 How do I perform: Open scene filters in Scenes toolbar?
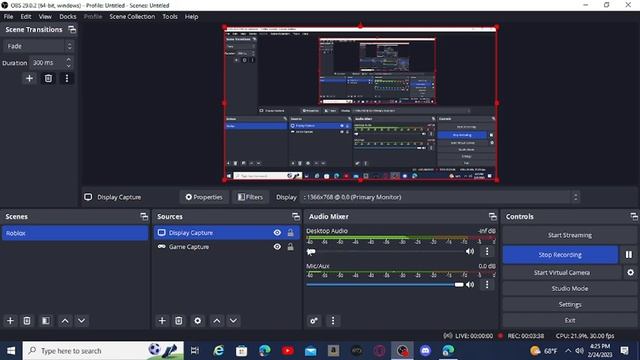tap(46, 321)
